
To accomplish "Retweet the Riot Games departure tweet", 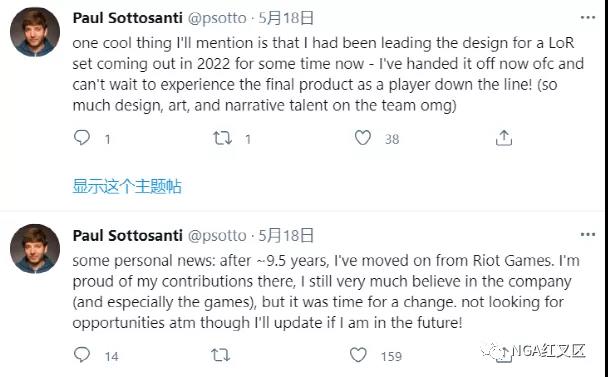I will [x=221, y=355].
